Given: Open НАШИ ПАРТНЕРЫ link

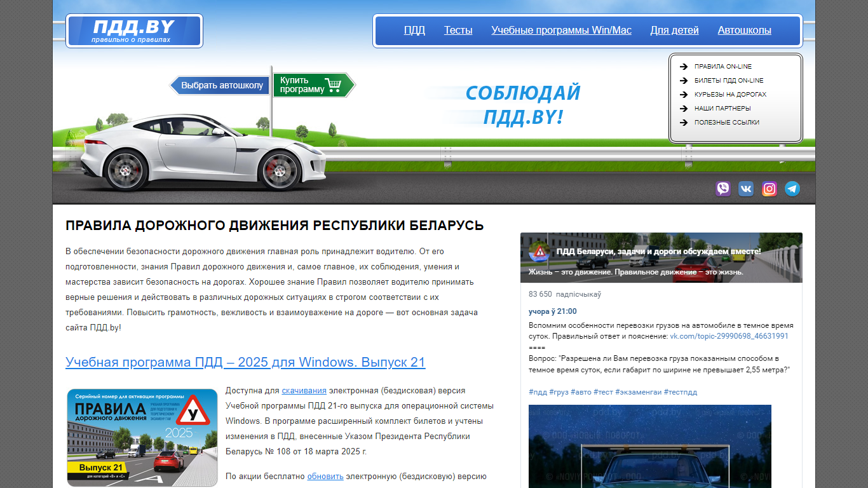Looking at the screenshot, I should pyautogui.click(x=722, y=109).
